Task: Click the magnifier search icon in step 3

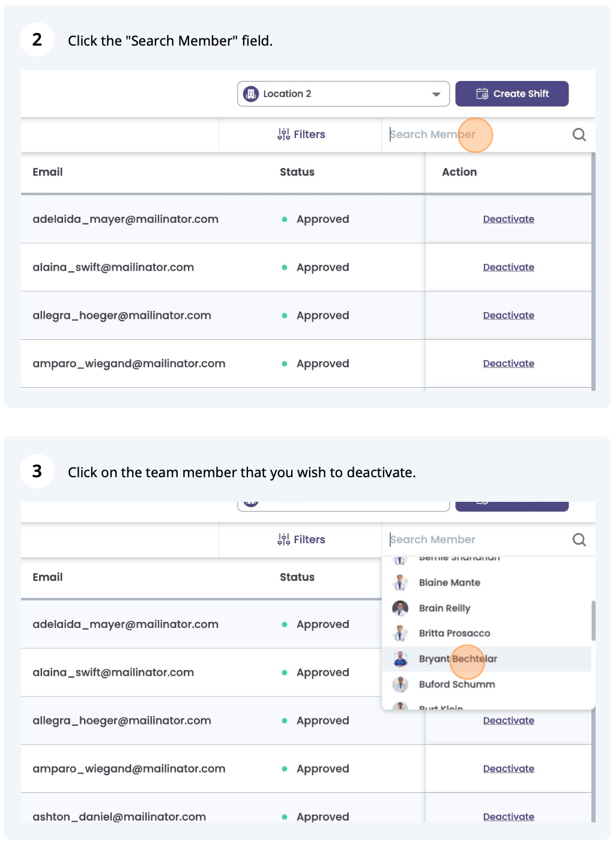Action: click(579, 540)
